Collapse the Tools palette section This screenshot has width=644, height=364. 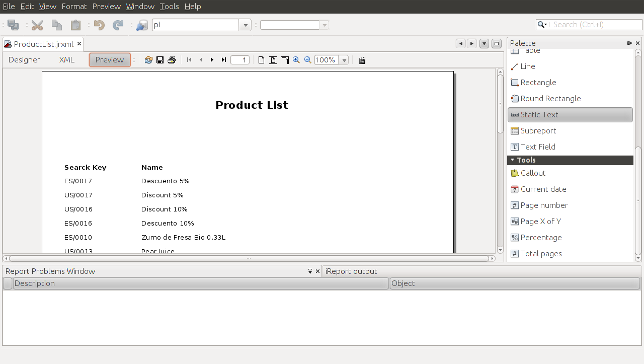pyautogui.click(x=513, y=160)
